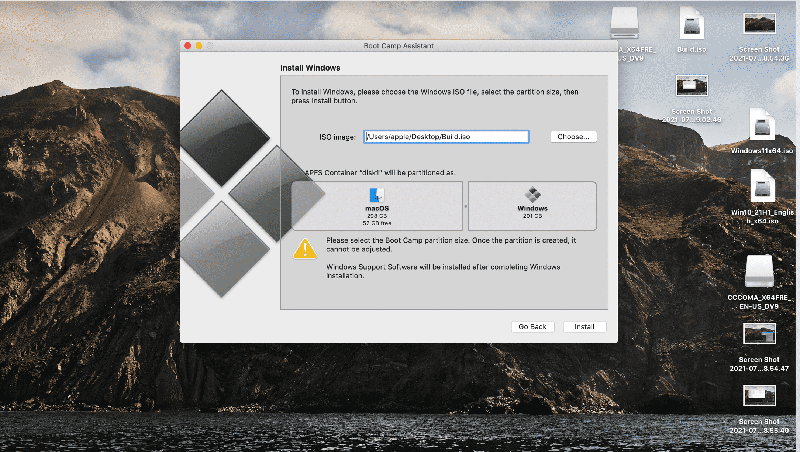Click the Boot Camp diamond logo

tap(228, 190)
